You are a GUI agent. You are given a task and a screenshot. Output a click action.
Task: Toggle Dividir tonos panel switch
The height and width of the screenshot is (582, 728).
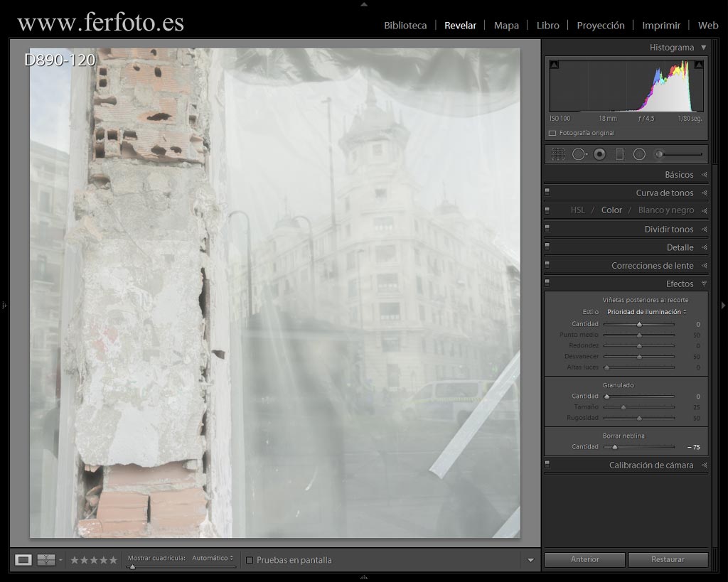[x=547, y=228]
